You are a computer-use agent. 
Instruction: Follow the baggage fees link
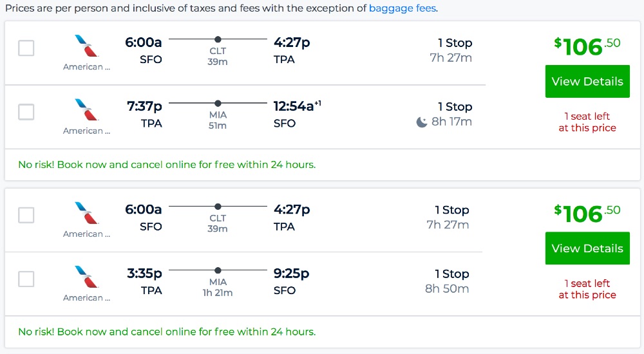pyautogui.click(x=402, y=9)
